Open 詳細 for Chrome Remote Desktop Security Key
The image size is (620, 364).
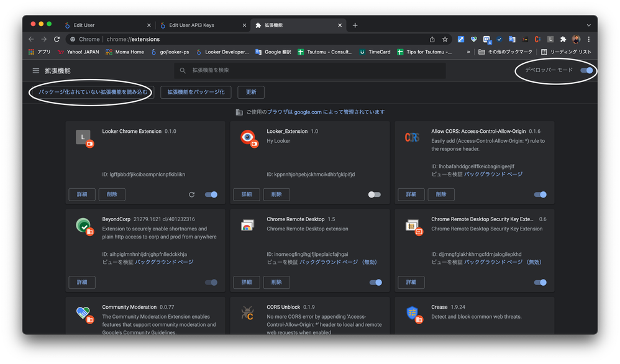pos(411,282)
